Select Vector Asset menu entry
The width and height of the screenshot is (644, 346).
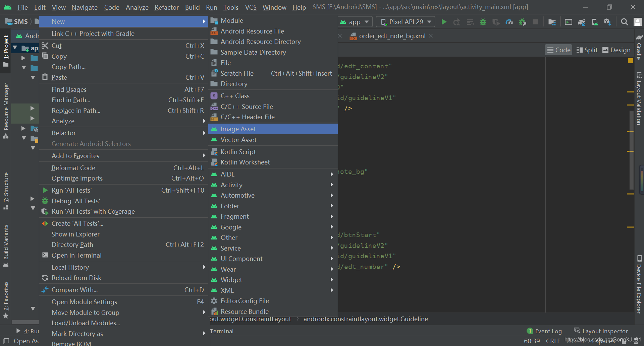click(x=273, y=140)
